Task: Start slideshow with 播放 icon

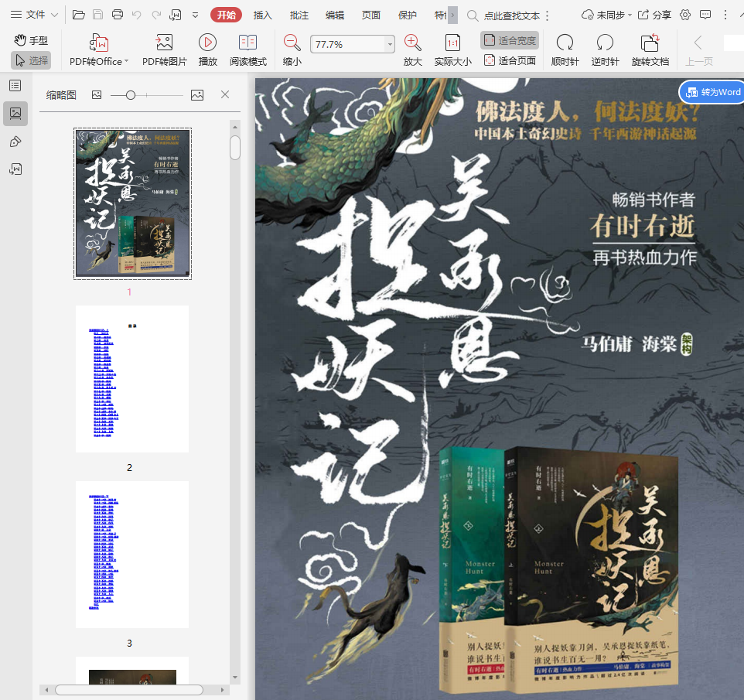Action: tap(207, 43)
